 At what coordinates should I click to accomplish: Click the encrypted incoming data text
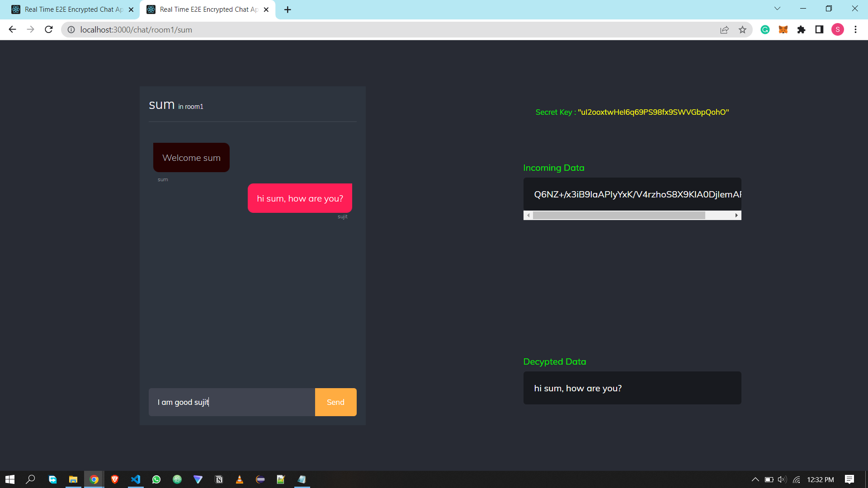tap(637, 194)
